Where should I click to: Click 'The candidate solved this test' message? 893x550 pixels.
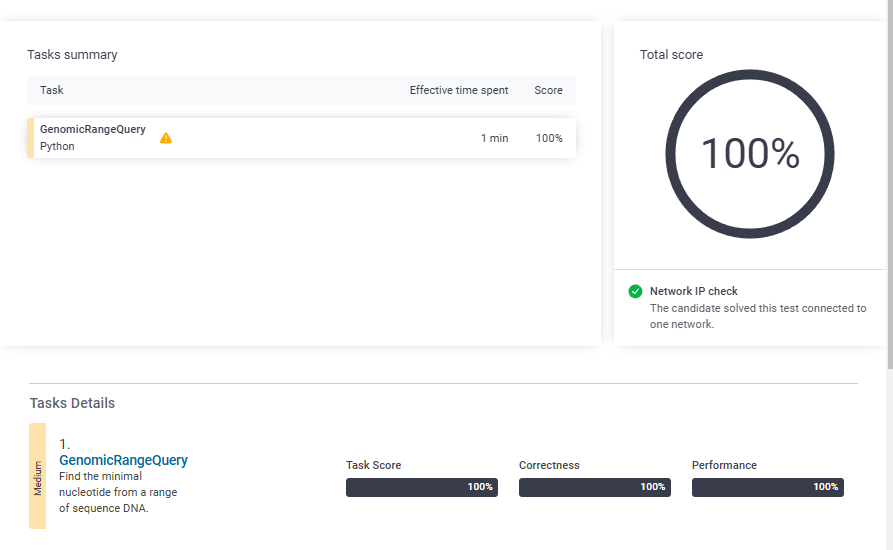(x=758, y=316)
